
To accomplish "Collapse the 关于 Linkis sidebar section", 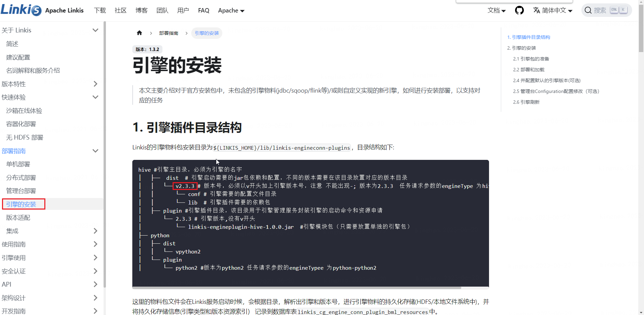I will pos(95,30).
